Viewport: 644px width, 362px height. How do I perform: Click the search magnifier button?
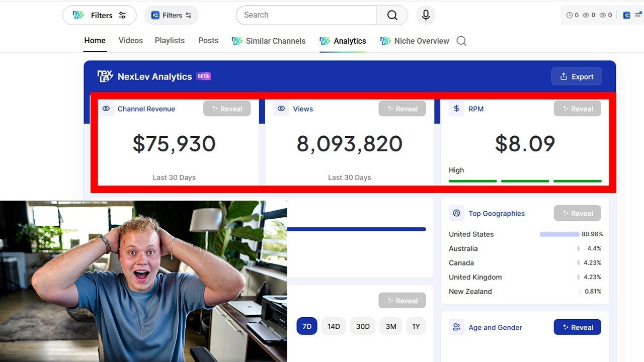[392, 15]
